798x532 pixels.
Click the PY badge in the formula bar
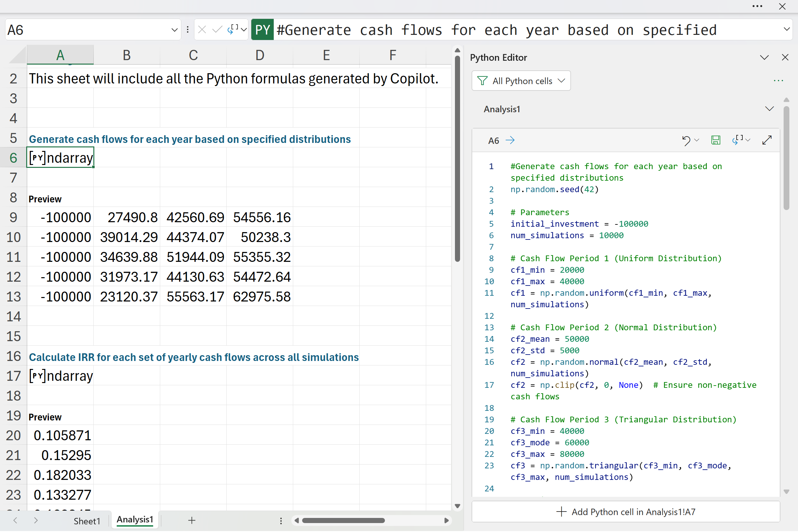pos(262,30)
